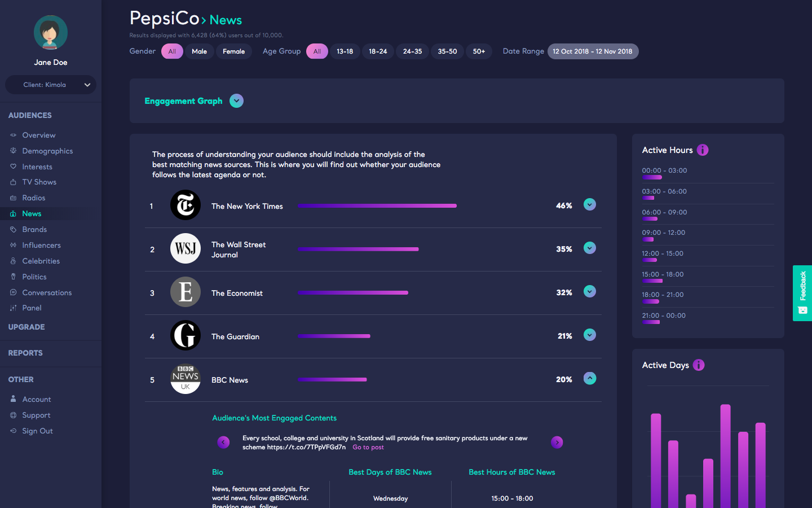Show previous engaged content post

pos(223,442)
